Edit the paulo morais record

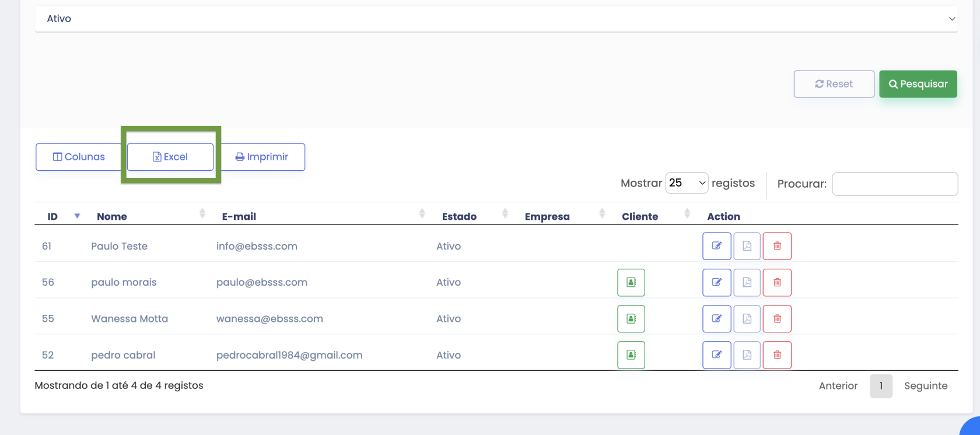click(717, 282)
